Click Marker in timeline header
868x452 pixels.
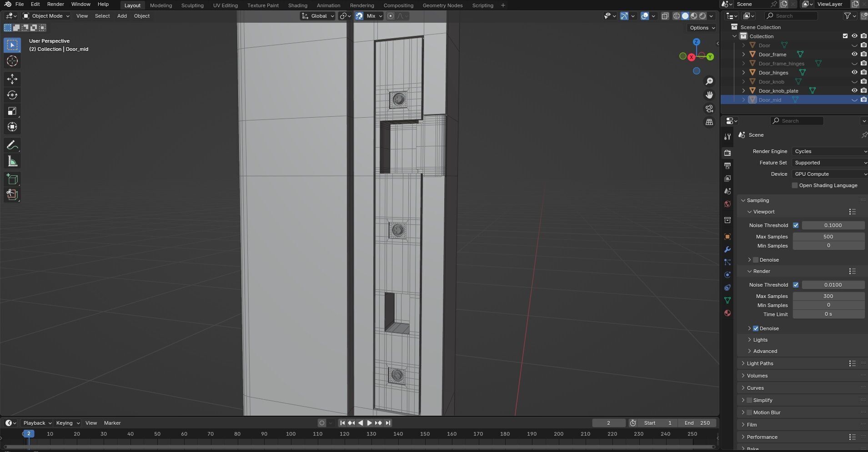click(x=112, y=423)
